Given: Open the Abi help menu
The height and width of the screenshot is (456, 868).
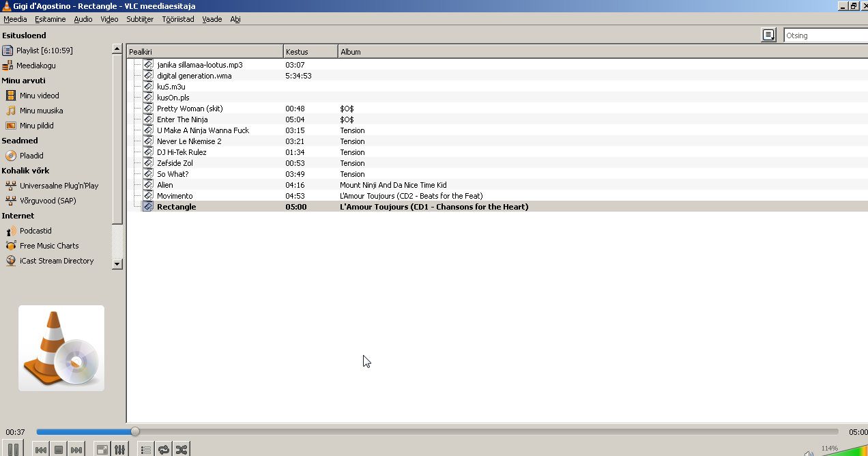Looking at the screenshot, I should [235, 19].
